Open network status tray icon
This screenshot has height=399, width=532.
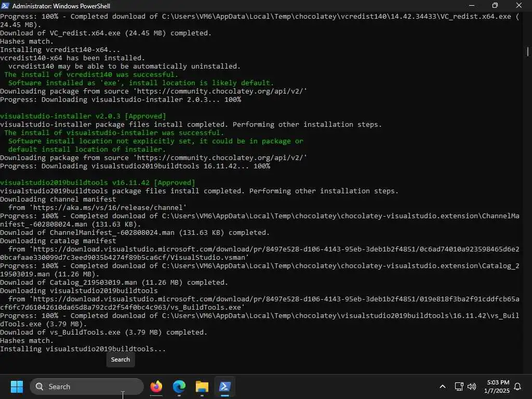pos(459,387)
